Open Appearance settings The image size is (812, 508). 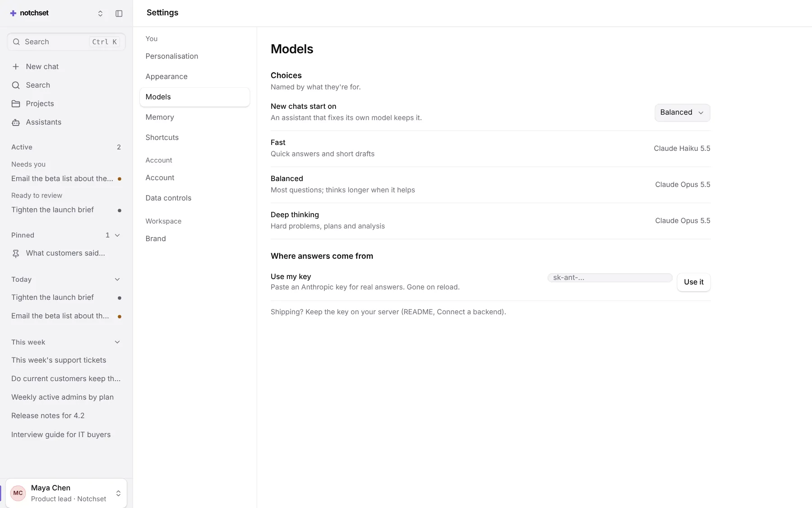[x=194, y=77]
